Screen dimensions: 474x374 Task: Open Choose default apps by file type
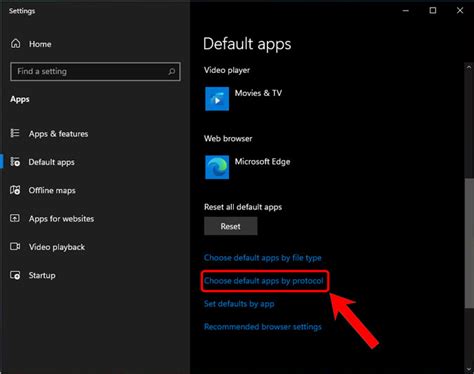263,258
